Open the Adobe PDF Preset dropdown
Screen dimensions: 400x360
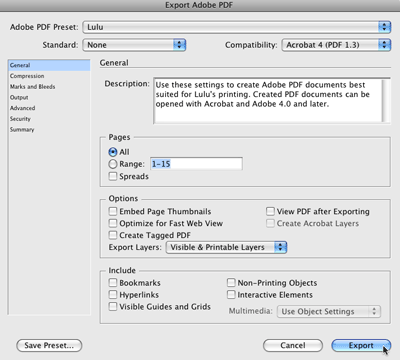(237, 27)
